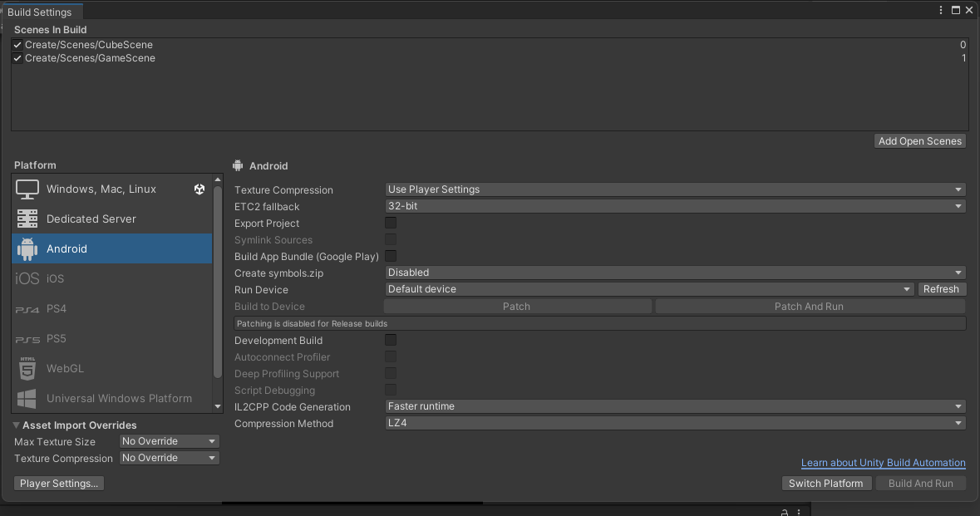Screen dimensions: 980x516
Task: Select the Create/Scenes/CubeScene row text
Action: tap(89, 45)
